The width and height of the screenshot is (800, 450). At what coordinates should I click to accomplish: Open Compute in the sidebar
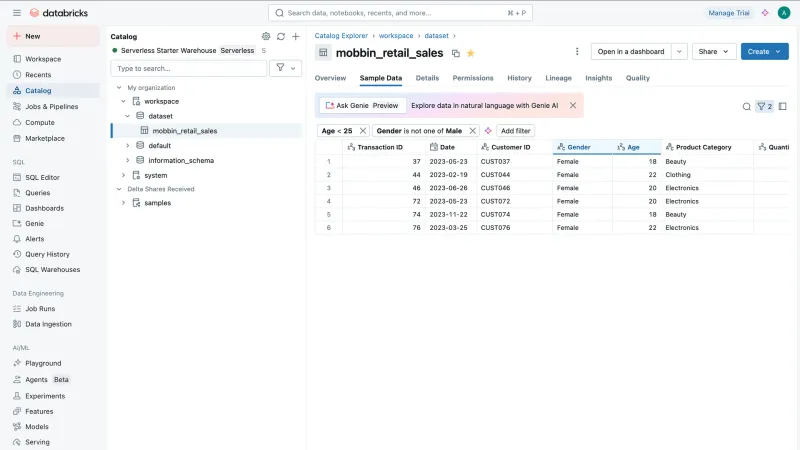(53, 122)
